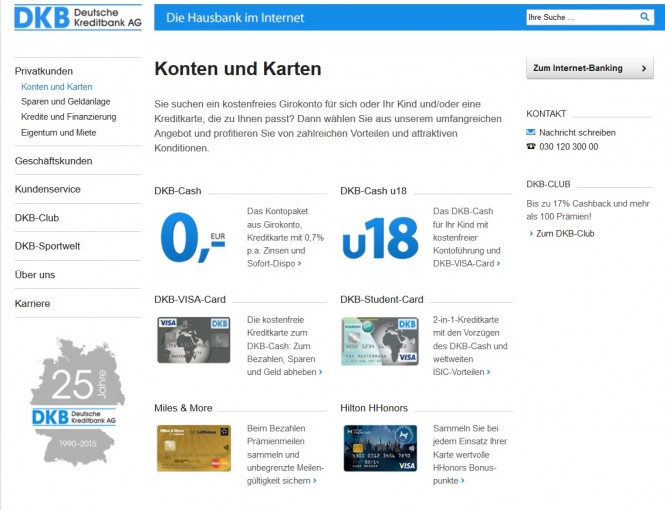665x510 pixels.
Task: Follow the Zum DKB-Club link
Action: pyautogui.click(x=565, y=234)
